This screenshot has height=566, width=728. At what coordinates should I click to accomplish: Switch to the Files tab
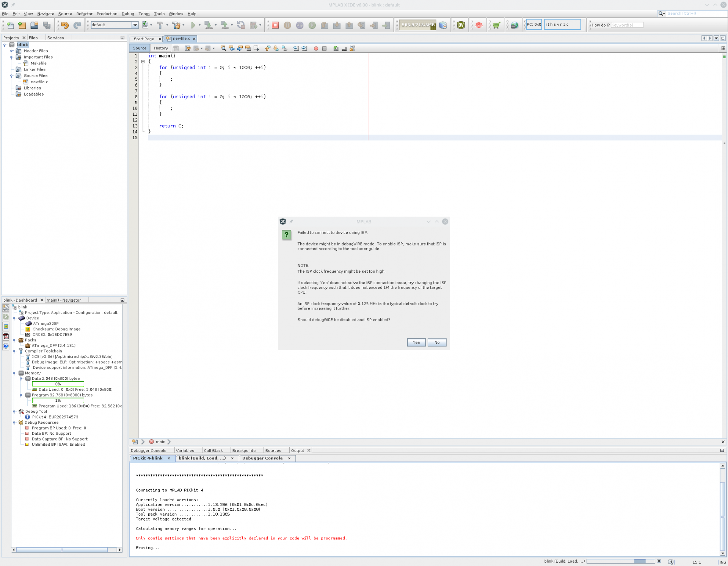pyautogui.click(x=33, y=38)
